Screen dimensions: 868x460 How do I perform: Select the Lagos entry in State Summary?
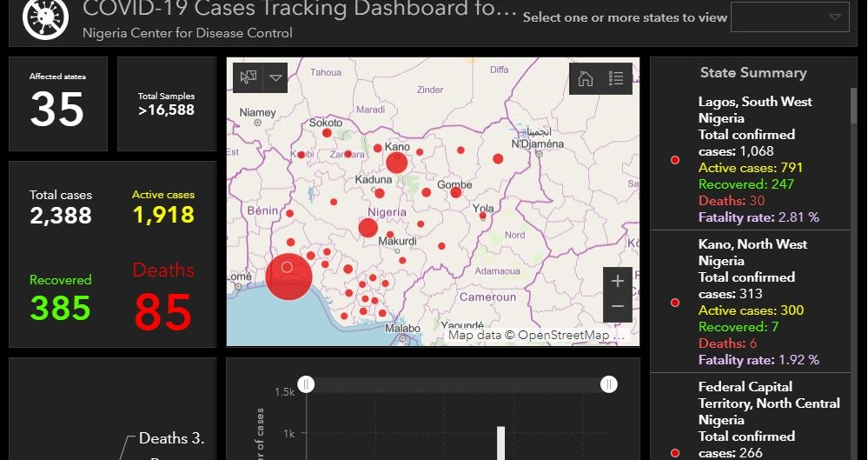(x=756, y=159)
